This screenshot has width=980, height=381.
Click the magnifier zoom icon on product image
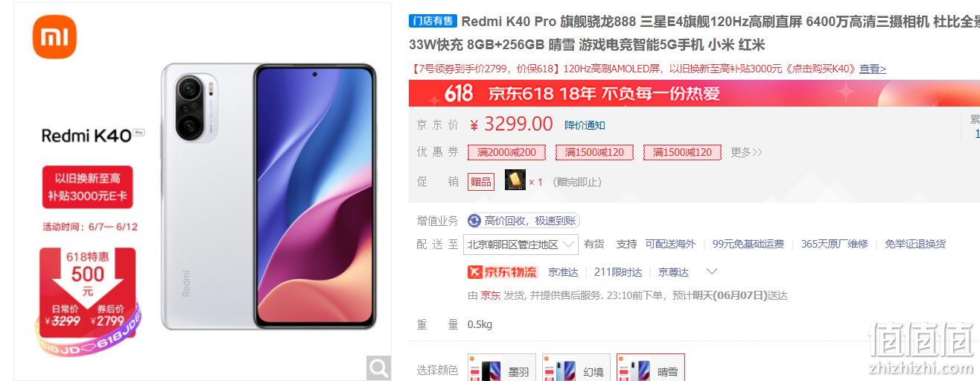[379, 366]
